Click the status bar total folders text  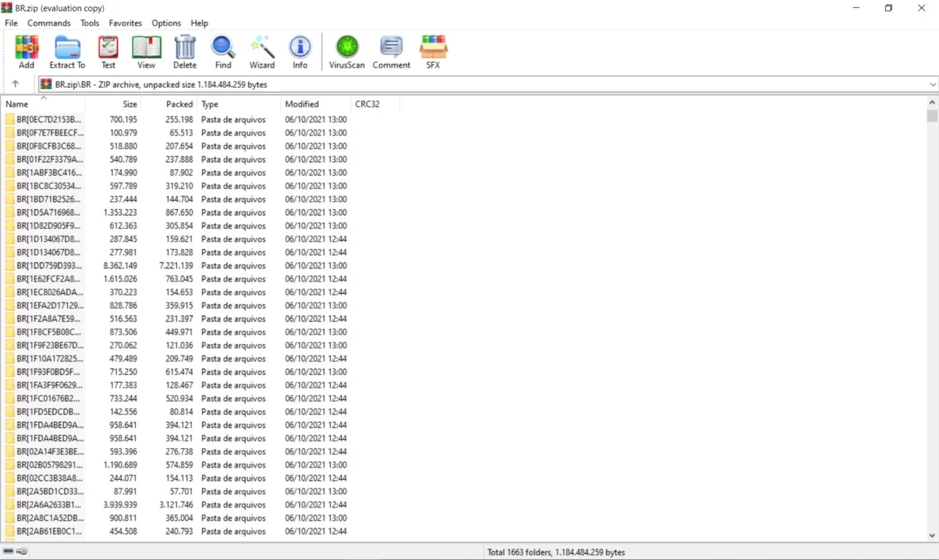(x=556, y=553)
